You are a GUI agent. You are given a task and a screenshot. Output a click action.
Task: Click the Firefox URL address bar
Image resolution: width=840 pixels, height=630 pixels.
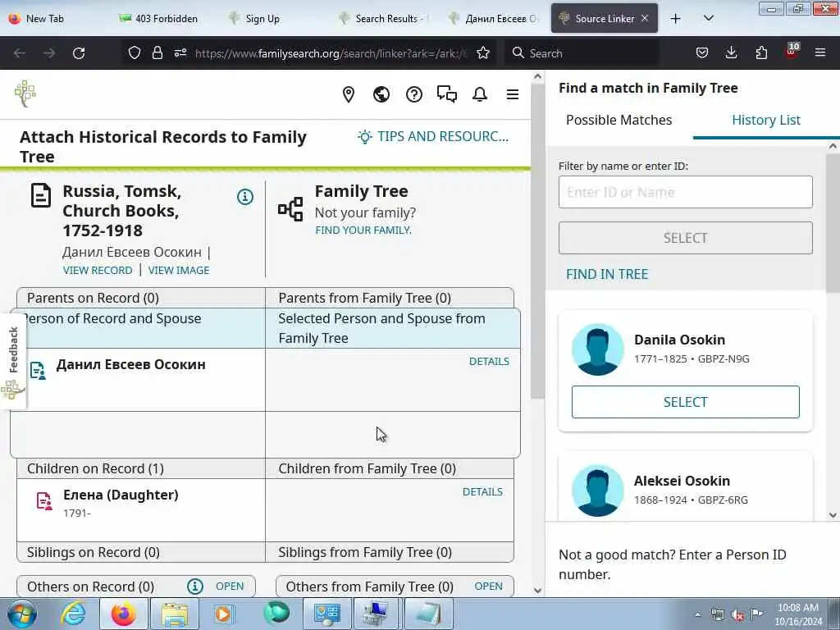pos(331,53)
